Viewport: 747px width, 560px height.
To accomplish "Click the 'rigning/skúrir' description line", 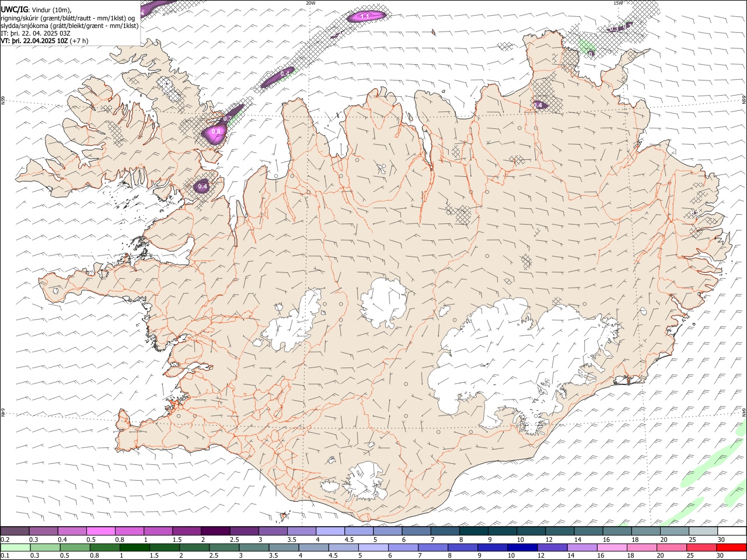I will click(67, 17).
